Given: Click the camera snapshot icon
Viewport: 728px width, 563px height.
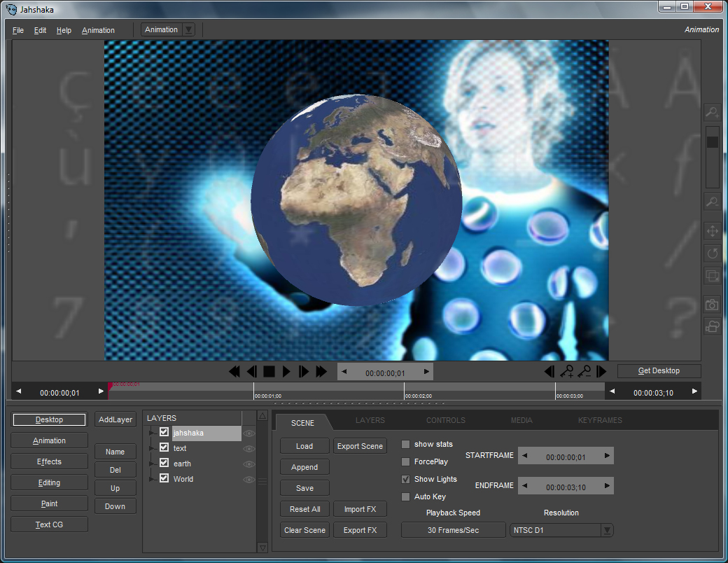Looking at the screenshot, I should click(711, 305).
